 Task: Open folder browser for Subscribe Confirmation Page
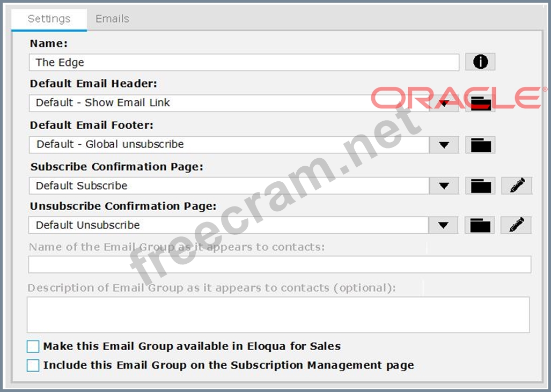[480, 186]
